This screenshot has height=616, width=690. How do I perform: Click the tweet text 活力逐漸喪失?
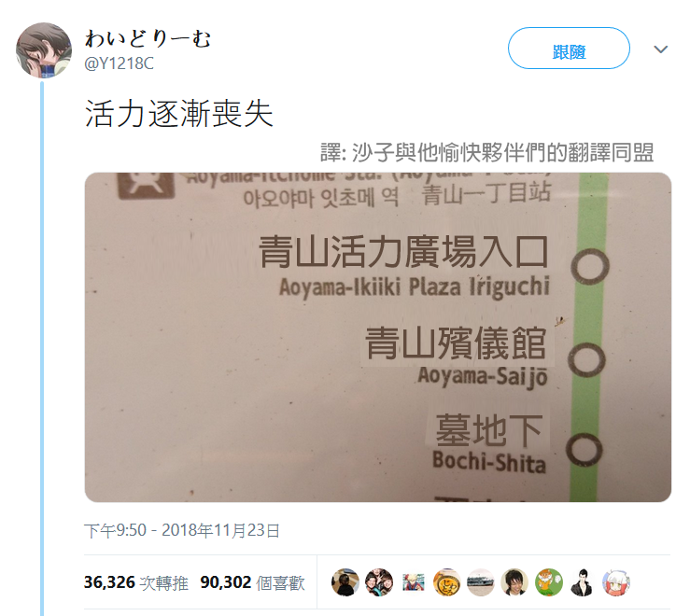pyautogui.click(x=179, y=114)
